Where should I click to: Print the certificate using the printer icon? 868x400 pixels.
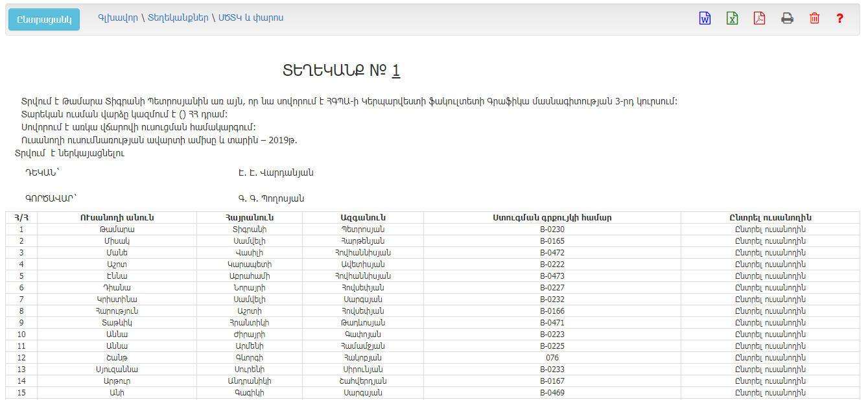click(787, 19)
